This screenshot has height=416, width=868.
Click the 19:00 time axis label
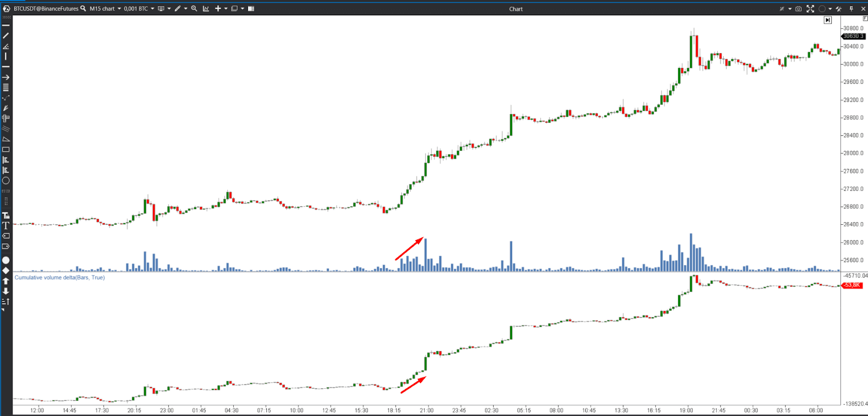pos(686,411)
